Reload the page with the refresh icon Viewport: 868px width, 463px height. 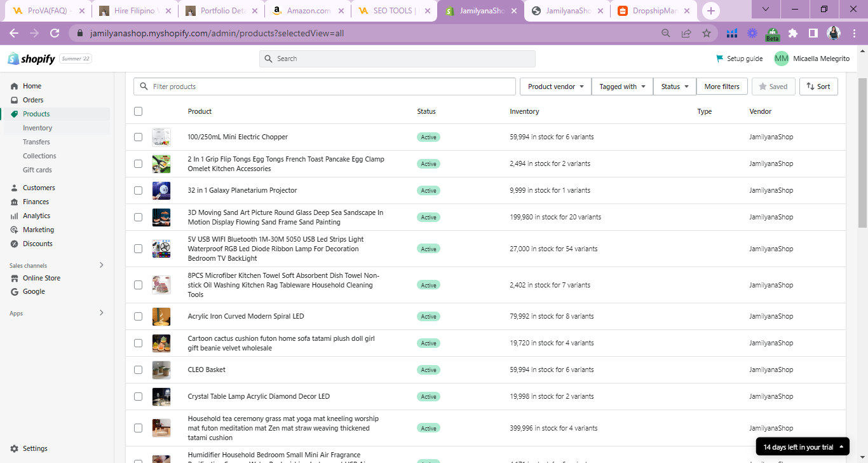click(55, 33)
